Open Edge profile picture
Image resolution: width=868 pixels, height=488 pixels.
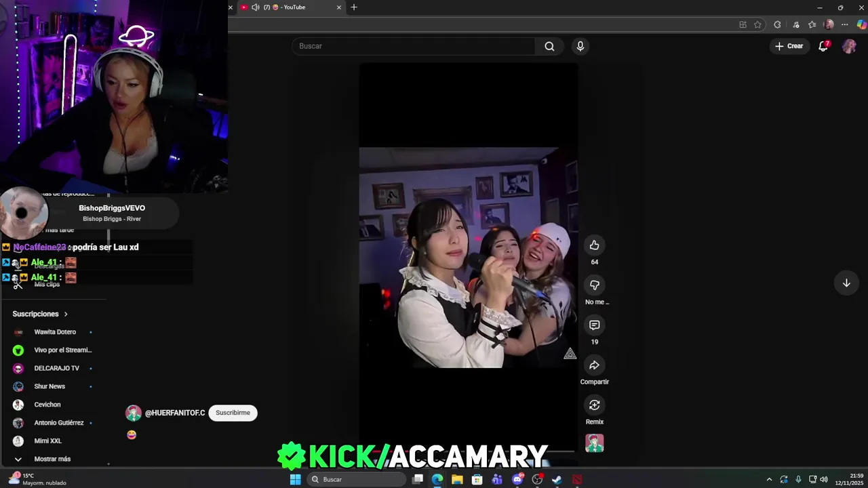point(829,24)
